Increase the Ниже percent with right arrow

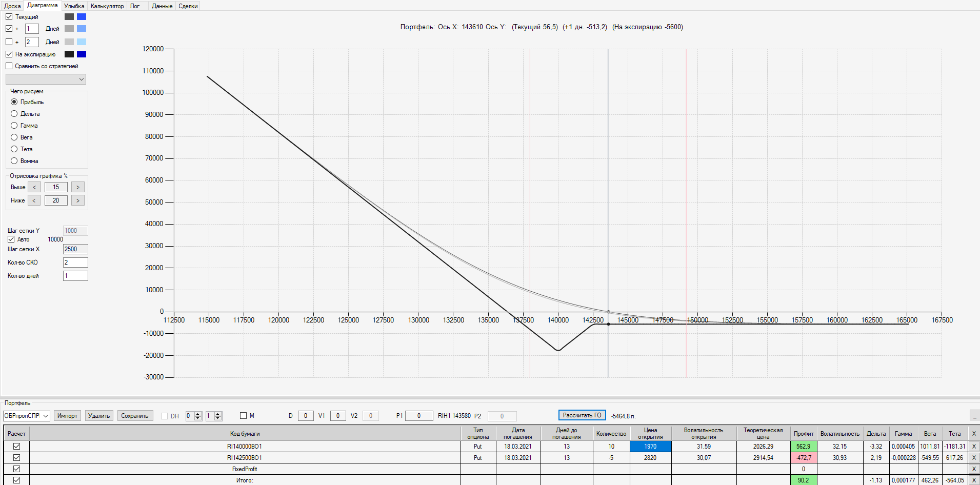[78, 200]
